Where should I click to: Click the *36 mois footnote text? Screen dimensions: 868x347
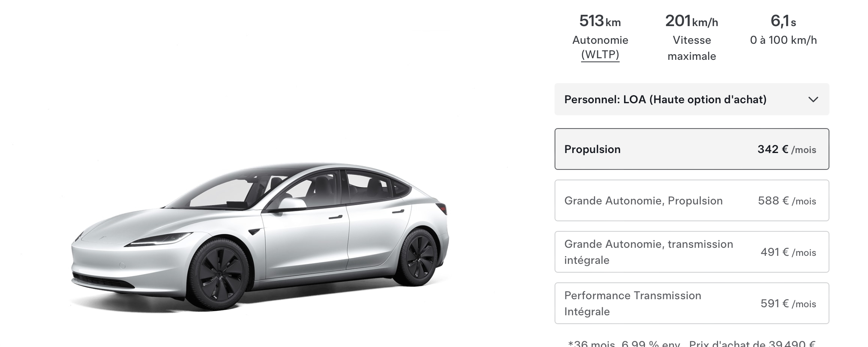[x=692, y=344]
